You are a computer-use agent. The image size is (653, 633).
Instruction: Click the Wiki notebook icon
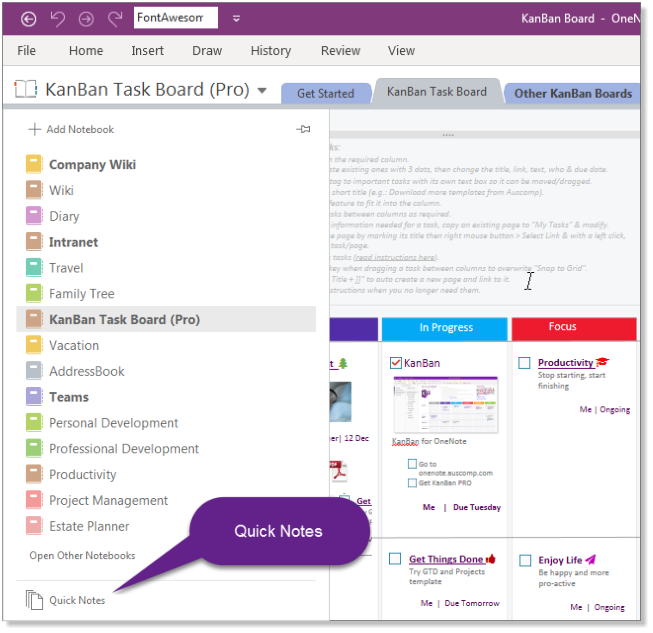tap(34, 190)
